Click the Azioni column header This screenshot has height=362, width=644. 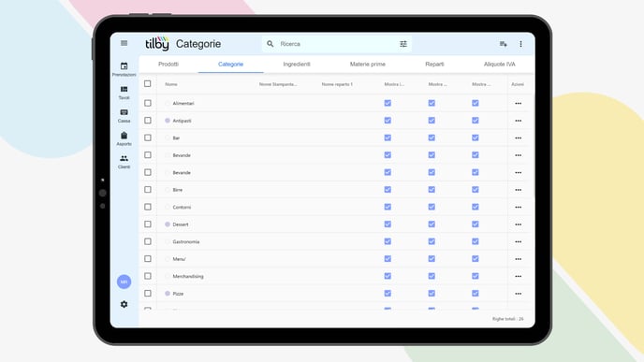[518, 84]
